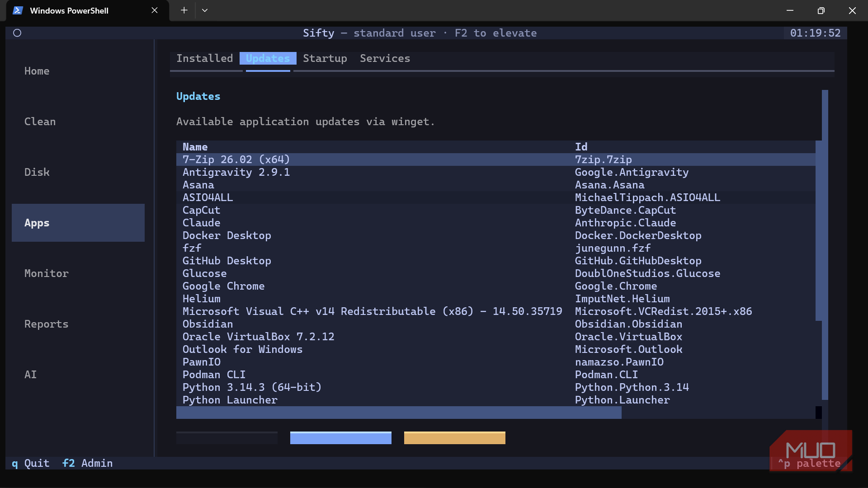The width and height of the screenshot is (868, 488).
Task: Click f2 Admin in the footer
Action: 88,463
